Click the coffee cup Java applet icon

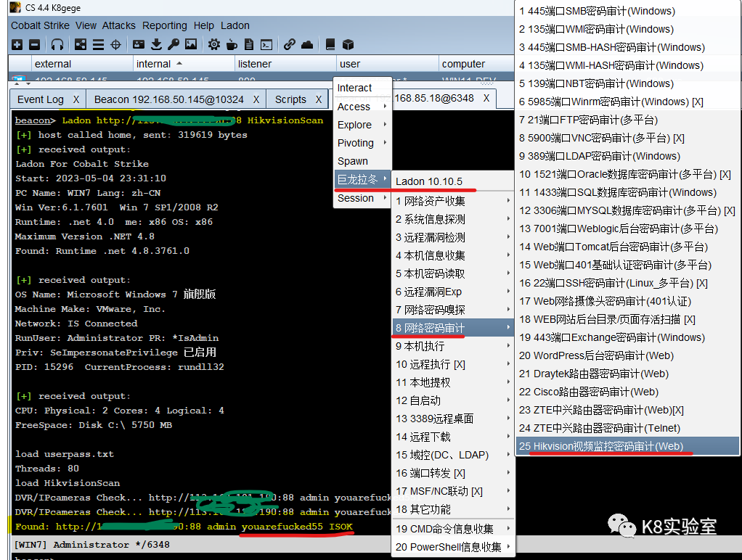[232, 44]
